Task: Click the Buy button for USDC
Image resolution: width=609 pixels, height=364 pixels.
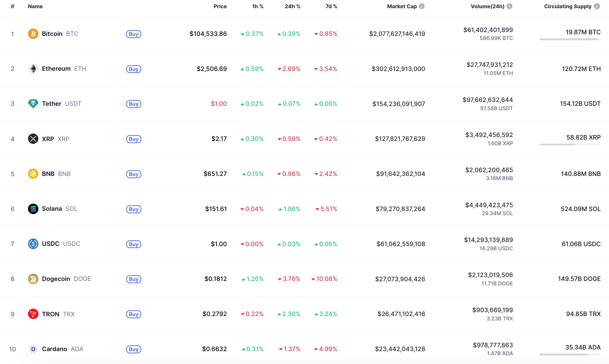Action: click(x=134, y=244)
